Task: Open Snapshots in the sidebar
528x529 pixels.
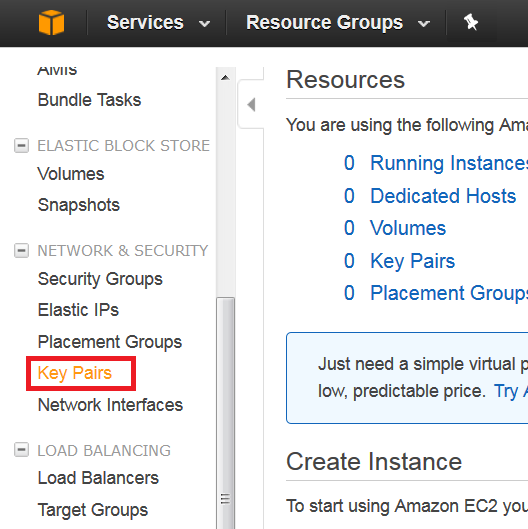Action: (x=79, y=205)
